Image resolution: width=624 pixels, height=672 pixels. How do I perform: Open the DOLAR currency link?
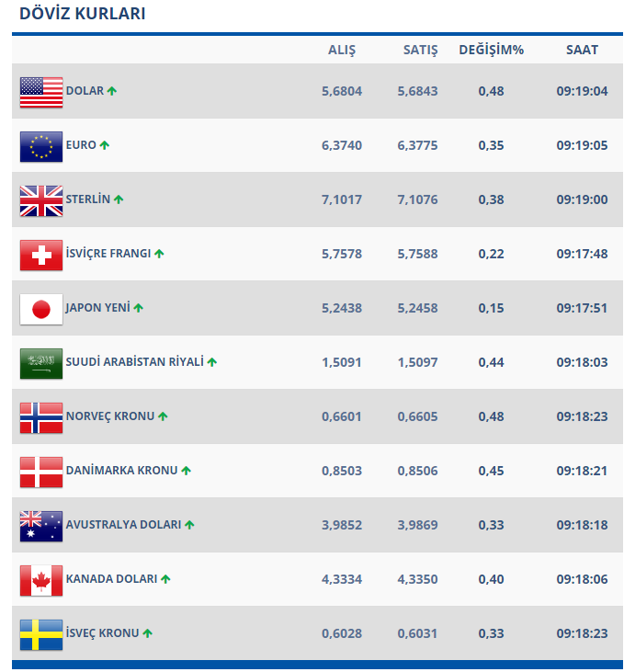coord(85,91)
